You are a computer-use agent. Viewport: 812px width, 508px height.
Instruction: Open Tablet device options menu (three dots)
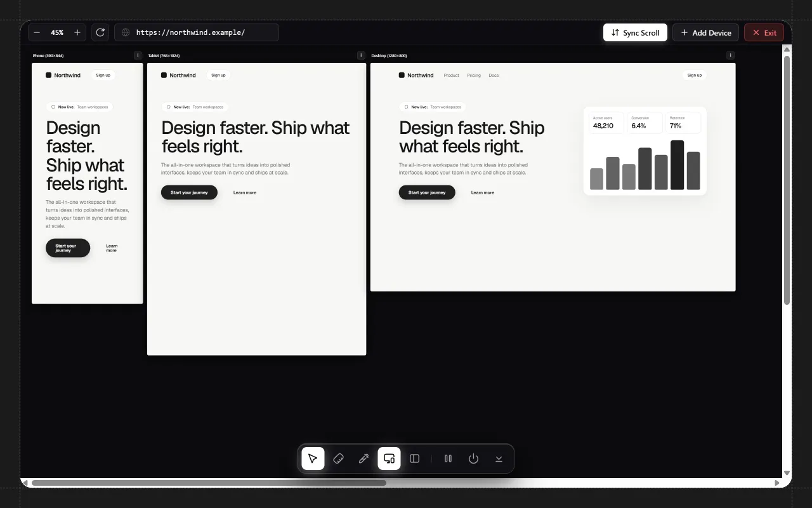click(x=361, y=55)
